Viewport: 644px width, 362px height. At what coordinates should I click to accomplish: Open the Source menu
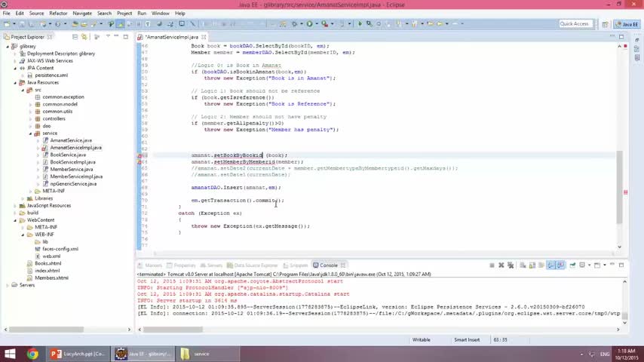click(x=36, y=13)
